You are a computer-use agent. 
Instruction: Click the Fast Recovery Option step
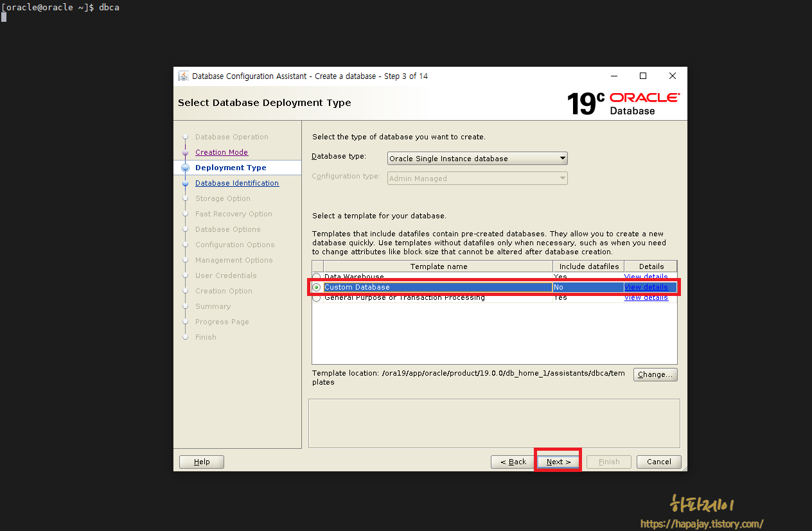point(234,214)
